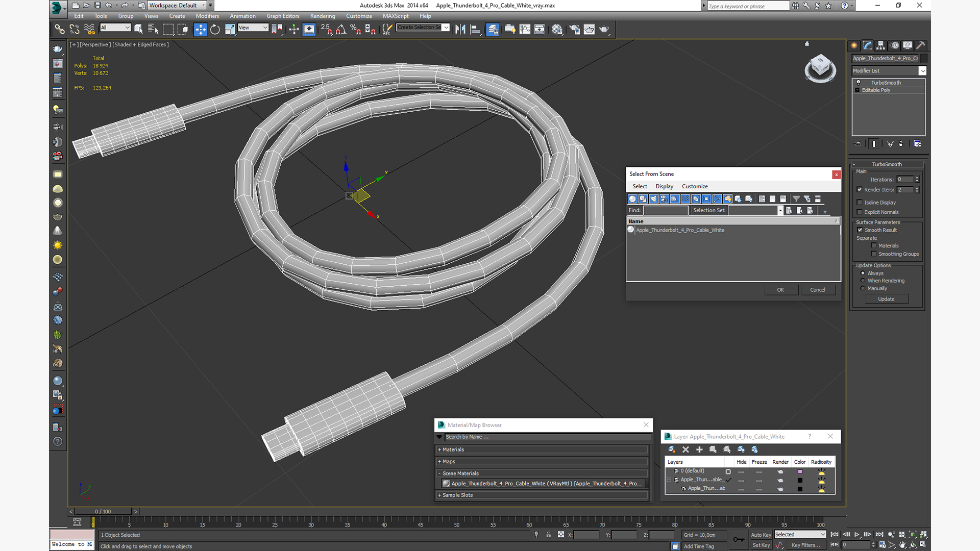Click Select by Name toolbar icon

[x=153, y=29]
